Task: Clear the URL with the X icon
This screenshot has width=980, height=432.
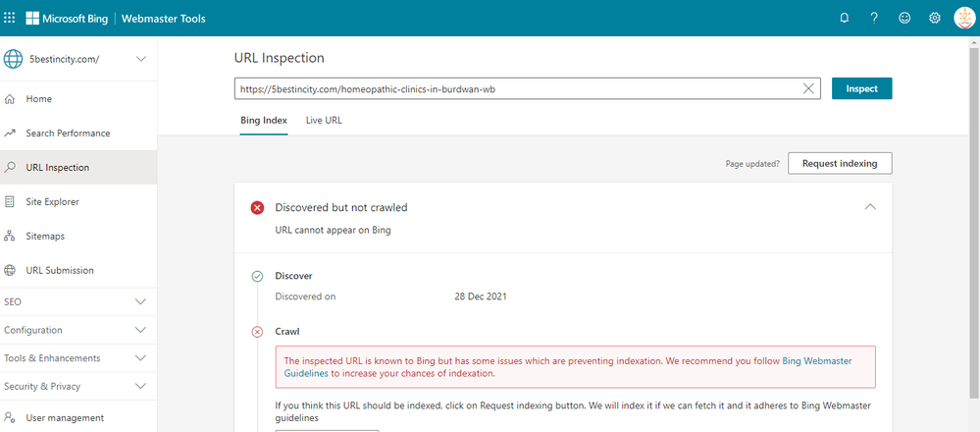Action: [808, 88]
